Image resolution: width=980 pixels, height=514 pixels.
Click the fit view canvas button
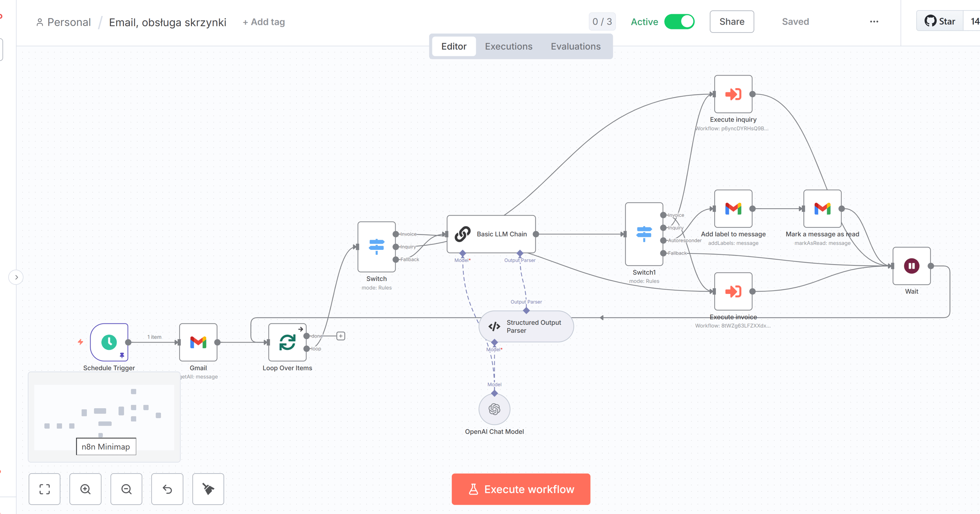click(45, 489)
